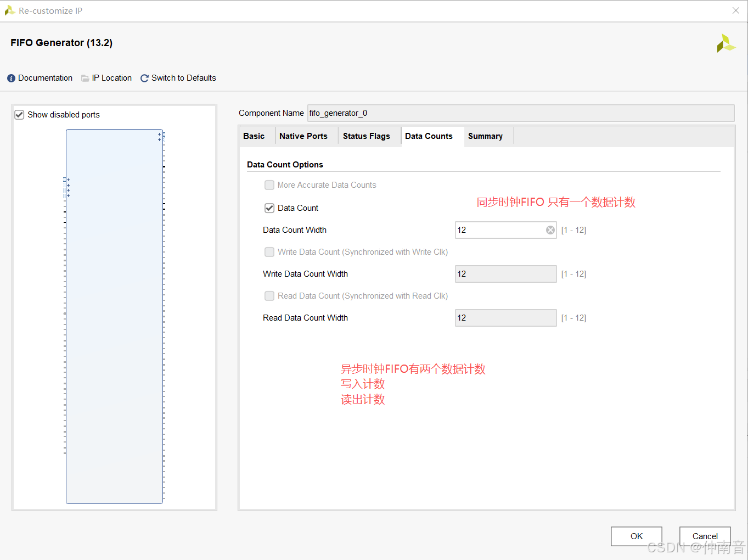
Task: Open the Documentation link
Action: click(x=45, y=78)
